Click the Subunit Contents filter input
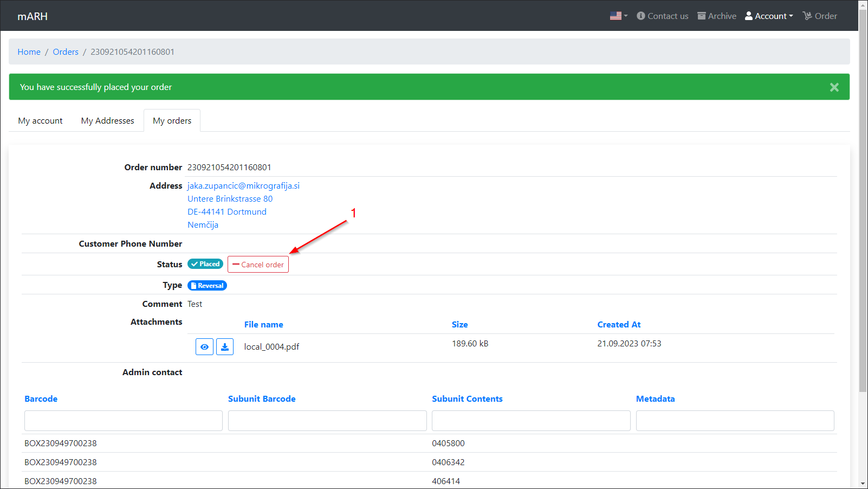The height and width of the screenshot is (489, 868). coord(531,421)
